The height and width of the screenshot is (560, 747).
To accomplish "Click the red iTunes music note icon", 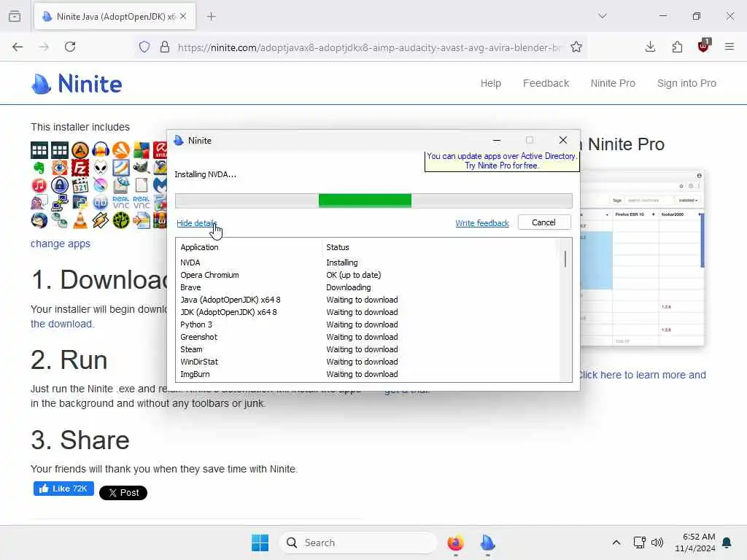I will (x=39, y=185).
